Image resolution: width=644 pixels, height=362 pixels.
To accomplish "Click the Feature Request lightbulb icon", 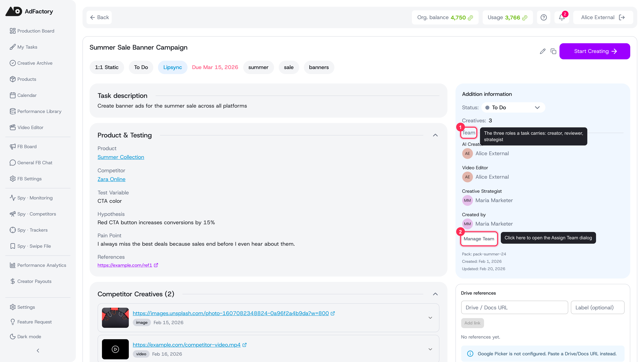I will tap(13, 322).
